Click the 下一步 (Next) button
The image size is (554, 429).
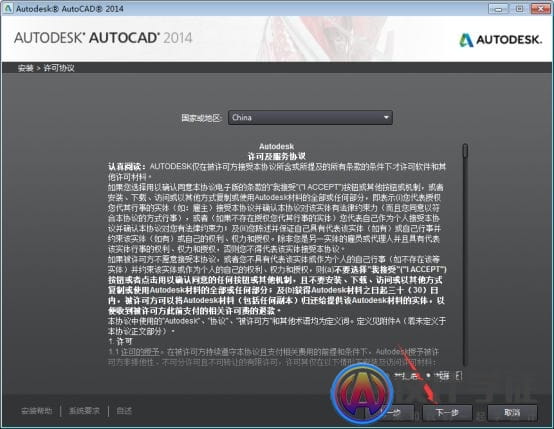click(447, 412)
